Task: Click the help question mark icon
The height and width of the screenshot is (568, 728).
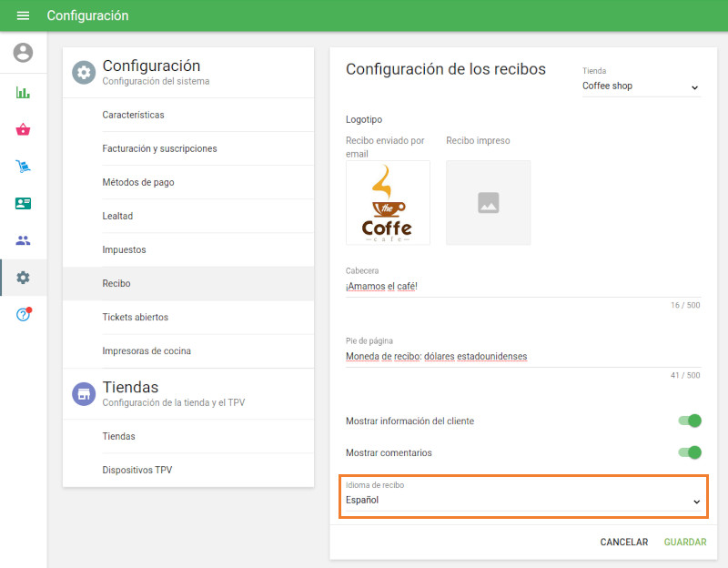Action: tap(23, 315)
